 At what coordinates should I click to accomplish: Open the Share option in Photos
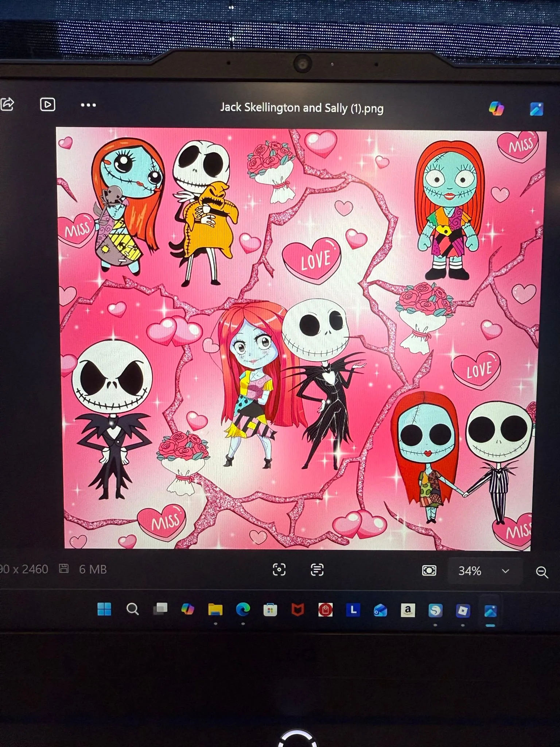pyautogui.click(x=7, y=104)
